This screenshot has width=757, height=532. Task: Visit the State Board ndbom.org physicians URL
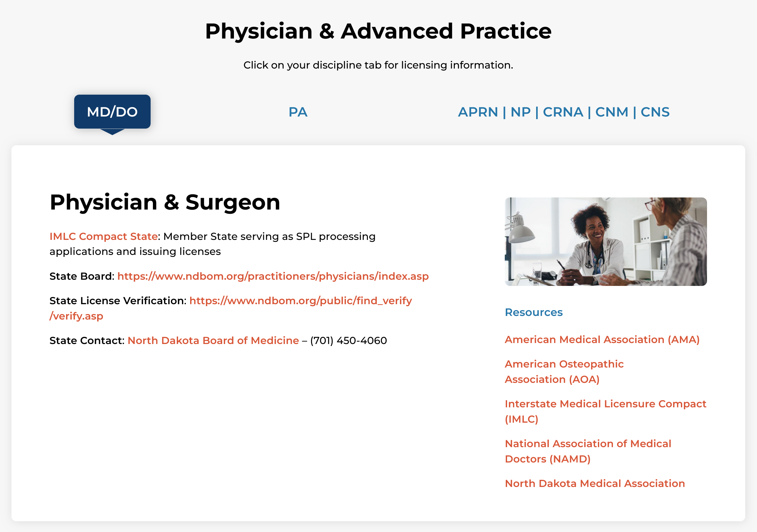pyautogui.click(x=273, y=276)
